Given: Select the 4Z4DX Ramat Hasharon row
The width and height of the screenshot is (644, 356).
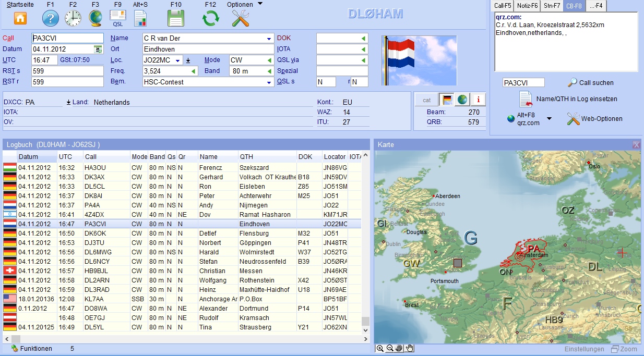Looking at the screenshot, I should (182, 214).
